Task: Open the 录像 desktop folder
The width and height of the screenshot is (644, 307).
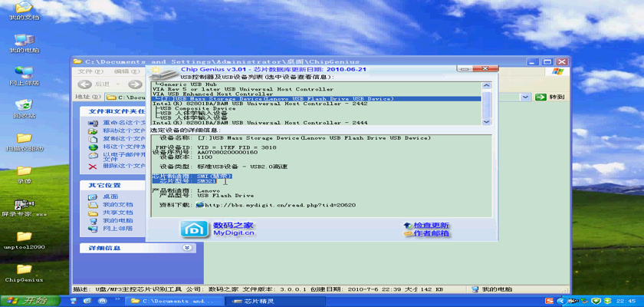Action: pyautogui.click(x=24, y=175)
